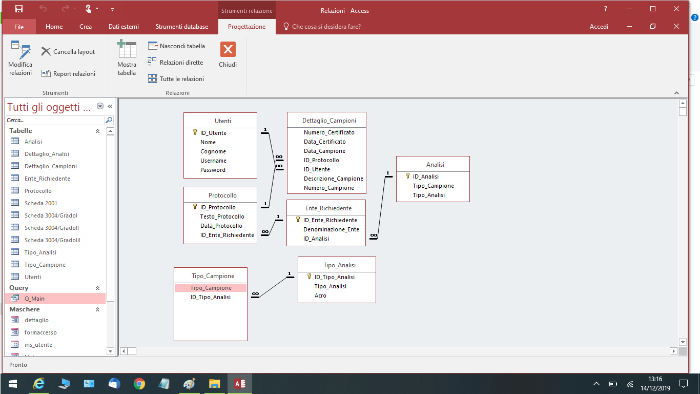Select highlighted Tipo_Campione field in Tipo_Campione table

pyautogui.click(x=211, y=288)
